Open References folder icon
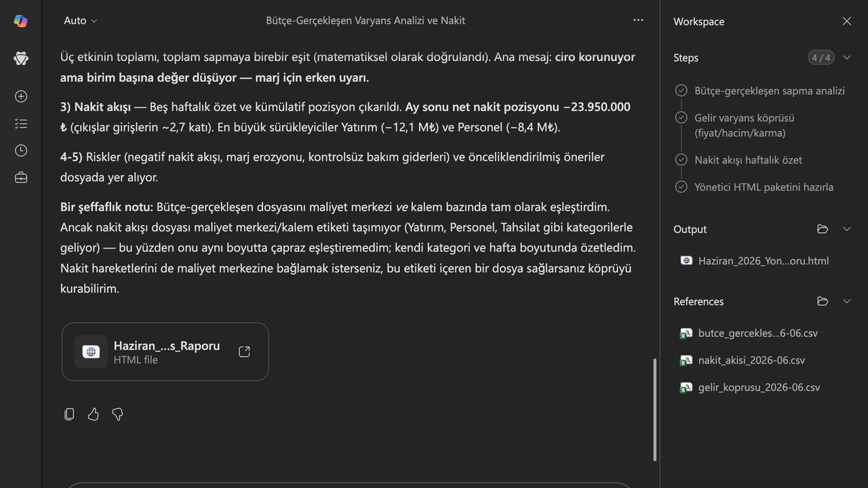 [823, 301]
